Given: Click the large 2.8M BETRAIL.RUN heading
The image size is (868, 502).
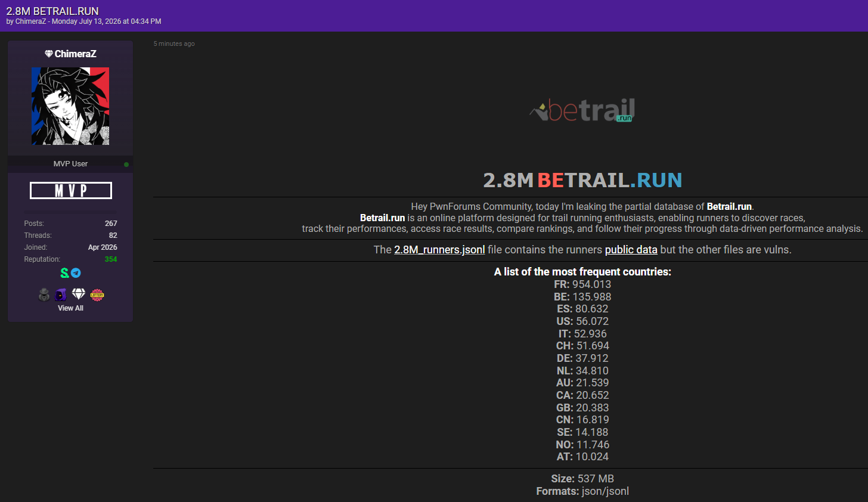Looking at the screenshot, I should click(582, 180).
